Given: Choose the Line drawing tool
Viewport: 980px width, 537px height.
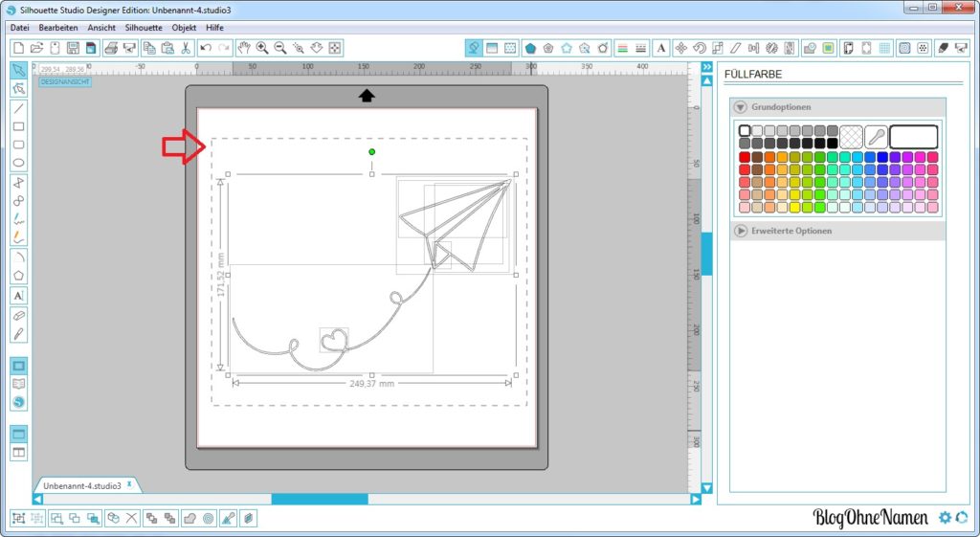Looking at the screenshot, I should [18, 107].
